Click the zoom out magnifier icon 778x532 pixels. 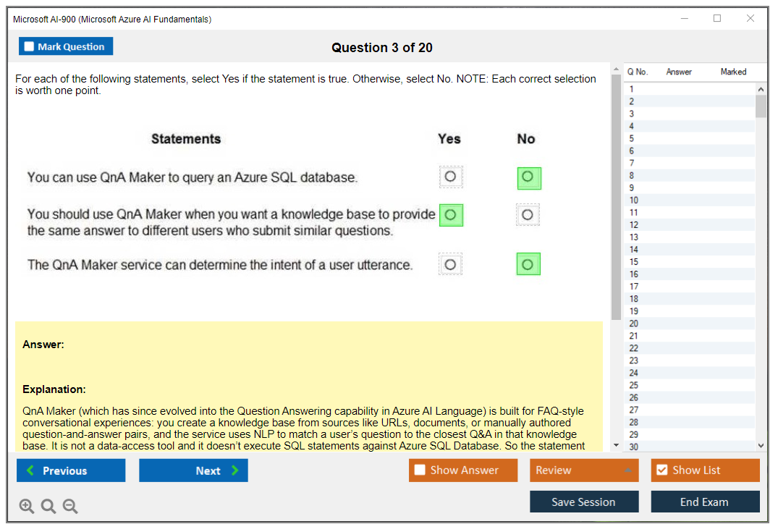click(x=70, y=507)
